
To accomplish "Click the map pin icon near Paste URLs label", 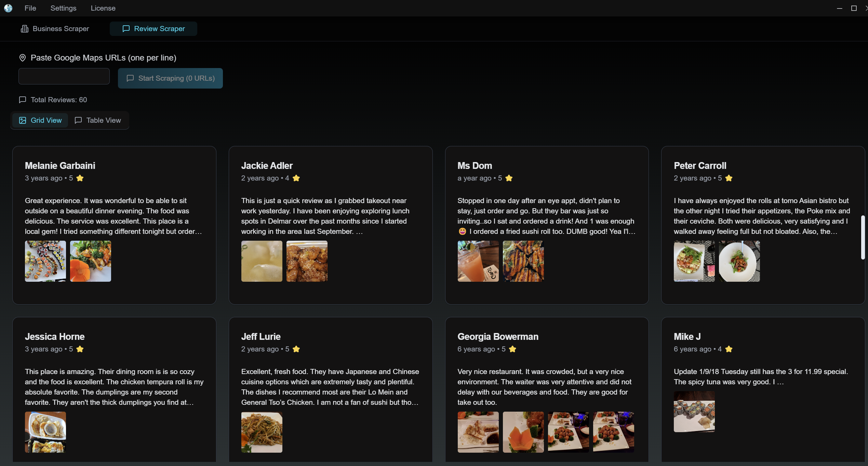I will click(x=23, y=58).
